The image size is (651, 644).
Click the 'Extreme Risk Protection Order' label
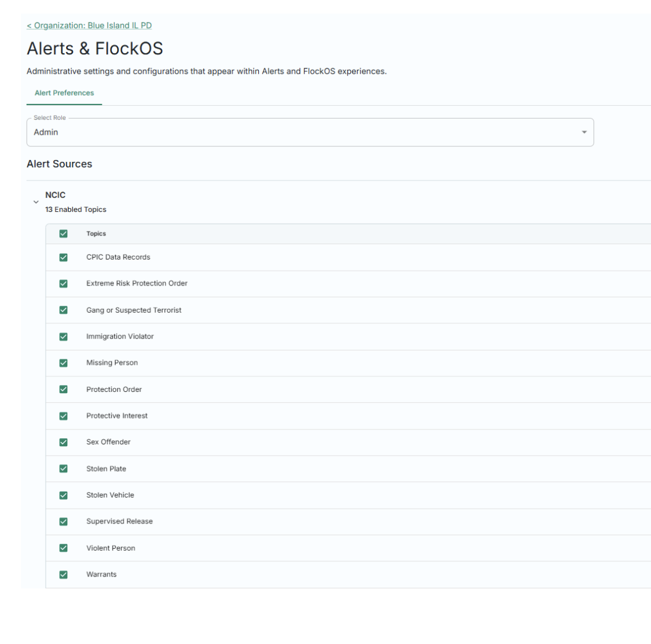point(136,283)
